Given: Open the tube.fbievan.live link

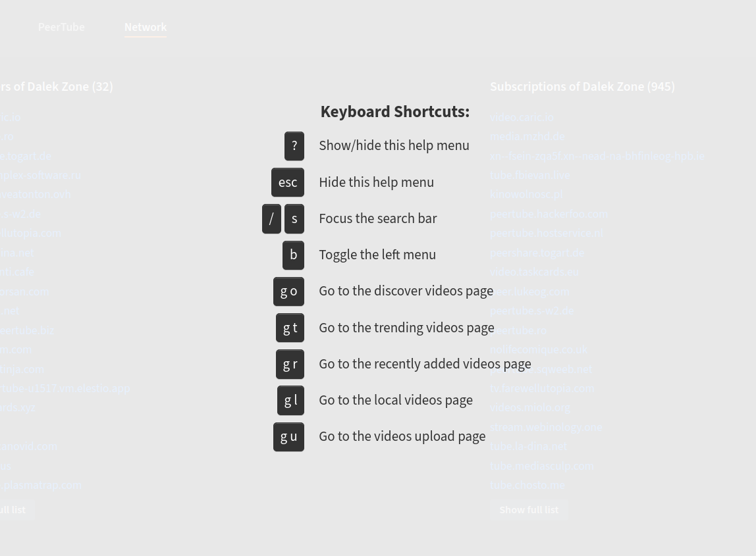Looking at the screenshot, I should pyautogui.click(x=529, y=175).
